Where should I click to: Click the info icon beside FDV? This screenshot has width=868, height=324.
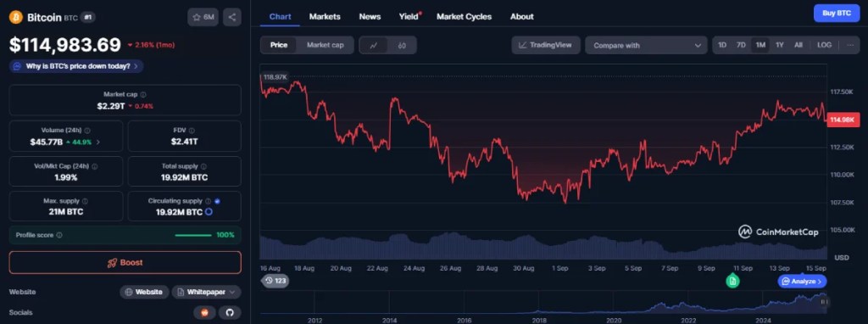pyautogui.click(x=192, y=131)
